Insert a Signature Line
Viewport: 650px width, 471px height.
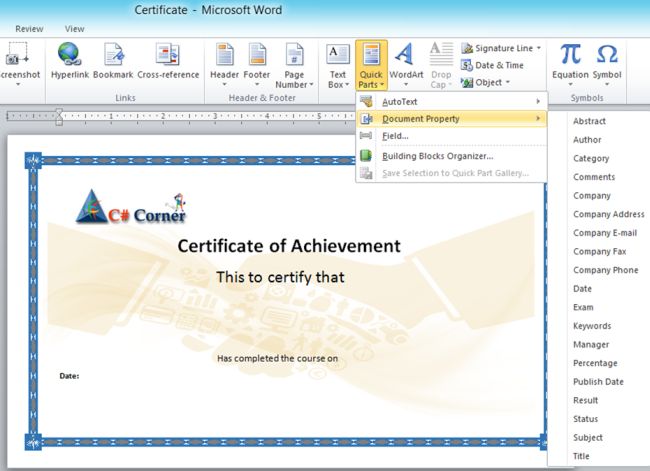501,48
